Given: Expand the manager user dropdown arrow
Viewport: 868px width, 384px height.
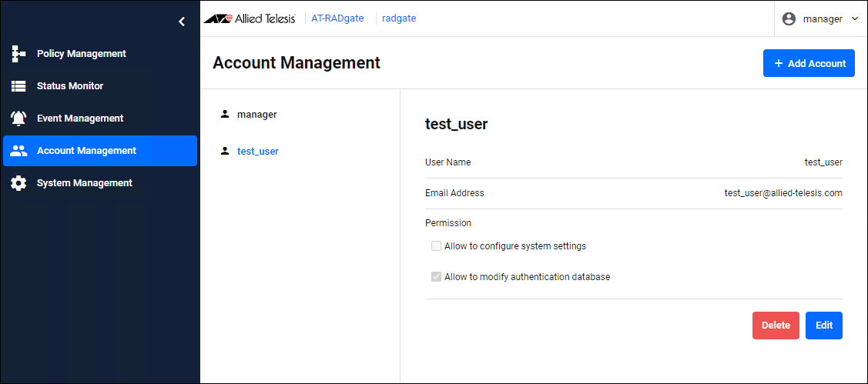Looking at the screenshot, I should [855, 18].
